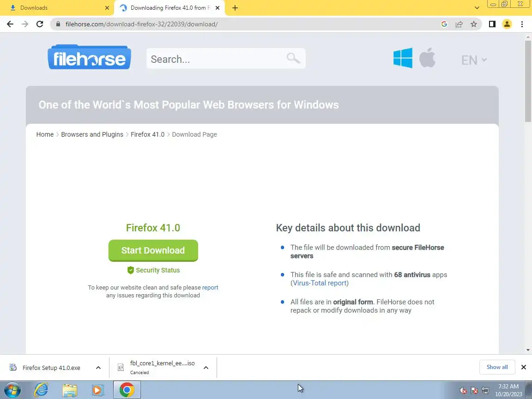Screen dimensions: 532x399
Task: Expand options for Firefox Setup 41.0.exe
Action: 98,368
